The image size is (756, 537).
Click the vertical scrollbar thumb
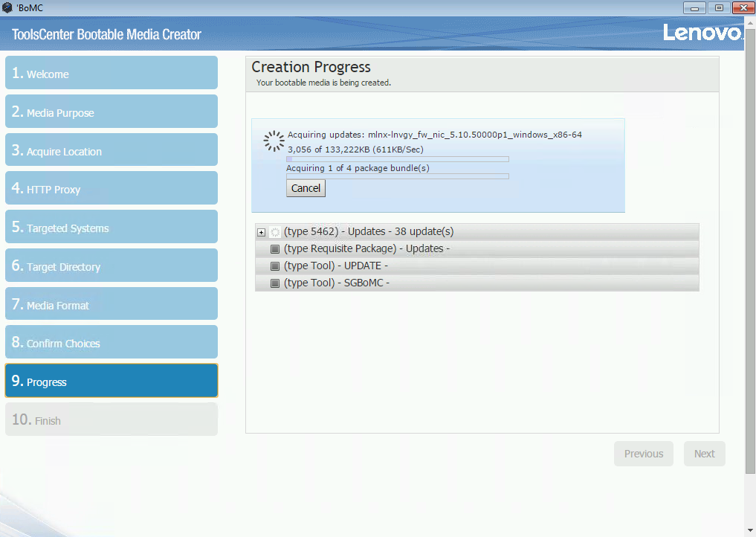[750, 251]
